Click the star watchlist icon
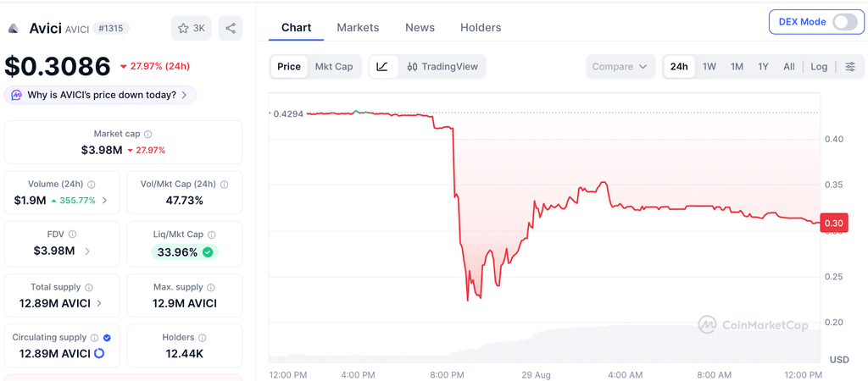 click(183, 28)
